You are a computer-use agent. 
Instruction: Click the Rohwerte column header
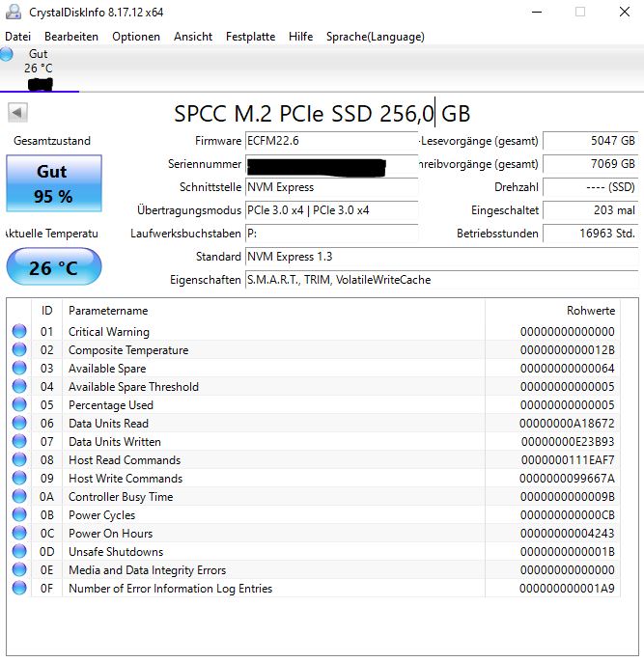[x=553, y=311]
